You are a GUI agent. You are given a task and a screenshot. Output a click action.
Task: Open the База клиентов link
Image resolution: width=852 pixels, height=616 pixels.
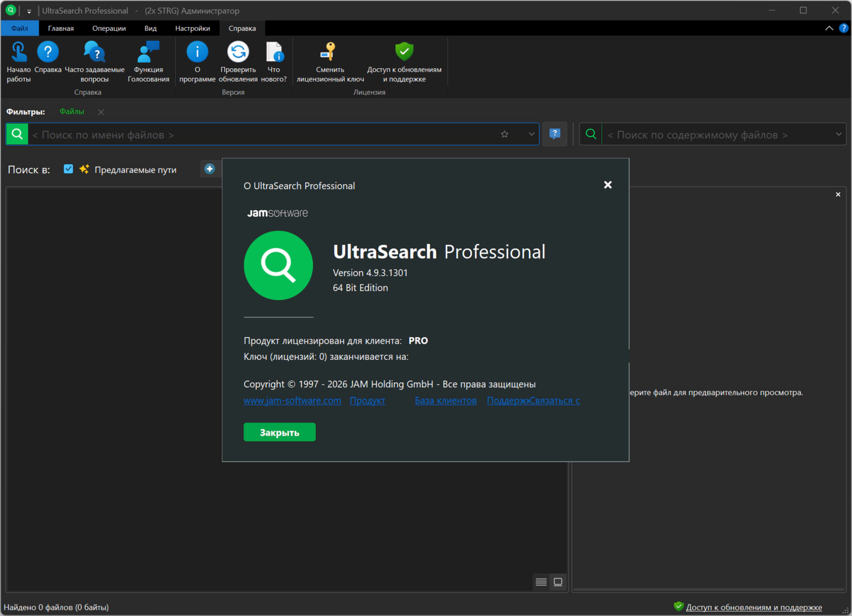coord(446,400)
